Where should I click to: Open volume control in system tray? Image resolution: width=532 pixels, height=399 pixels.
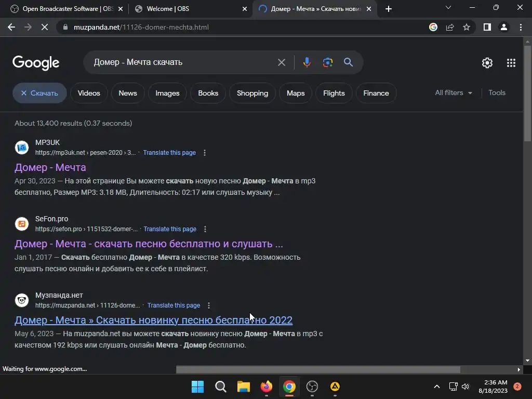pyautogui.click(x=465, y=387)
